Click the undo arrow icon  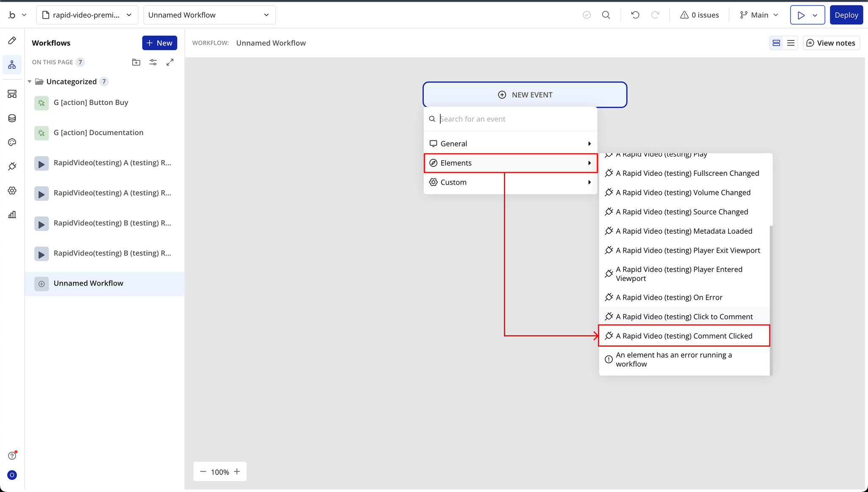[635, 15]
